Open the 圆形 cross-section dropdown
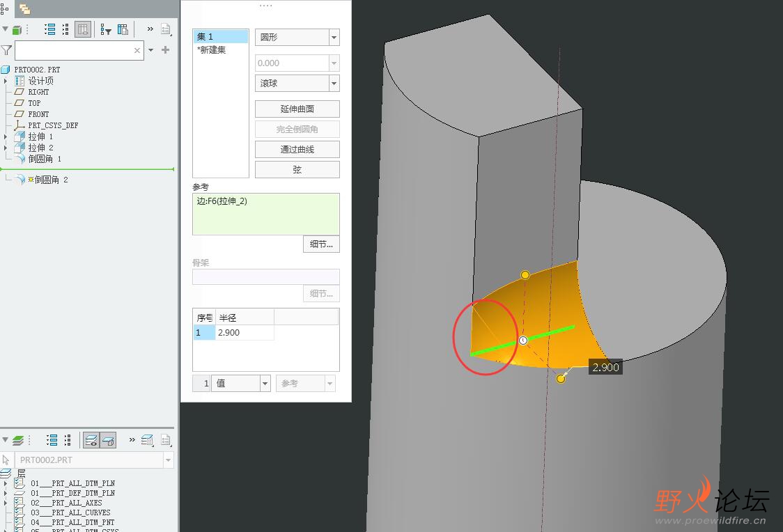783x532 pixels. [334, 38]
